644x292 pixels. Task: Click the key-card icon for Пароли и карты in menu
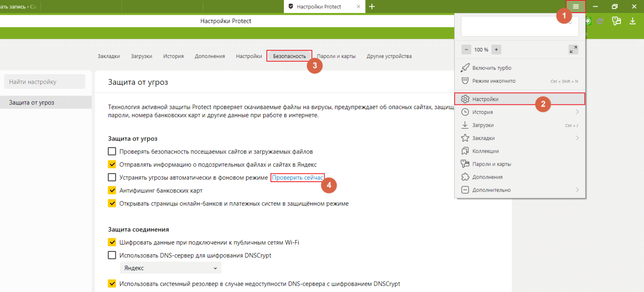[x=465, y=164]
